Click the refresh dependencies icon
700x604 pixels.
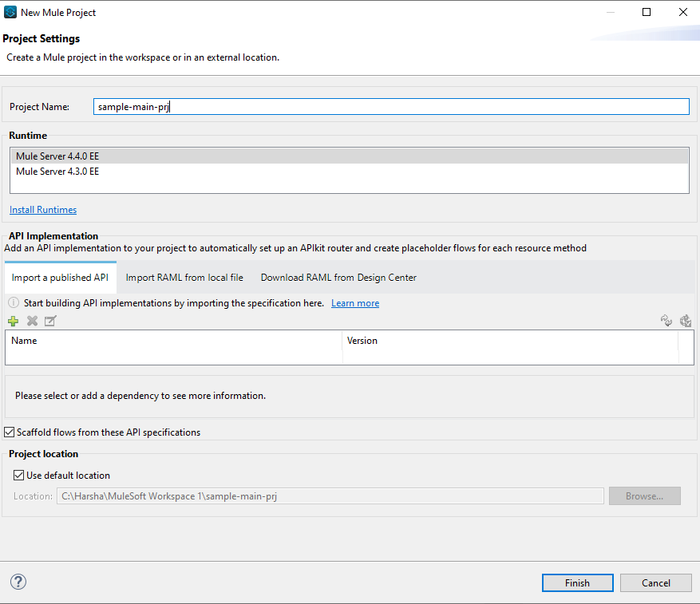pyautogui.click(x=666, y=321)
